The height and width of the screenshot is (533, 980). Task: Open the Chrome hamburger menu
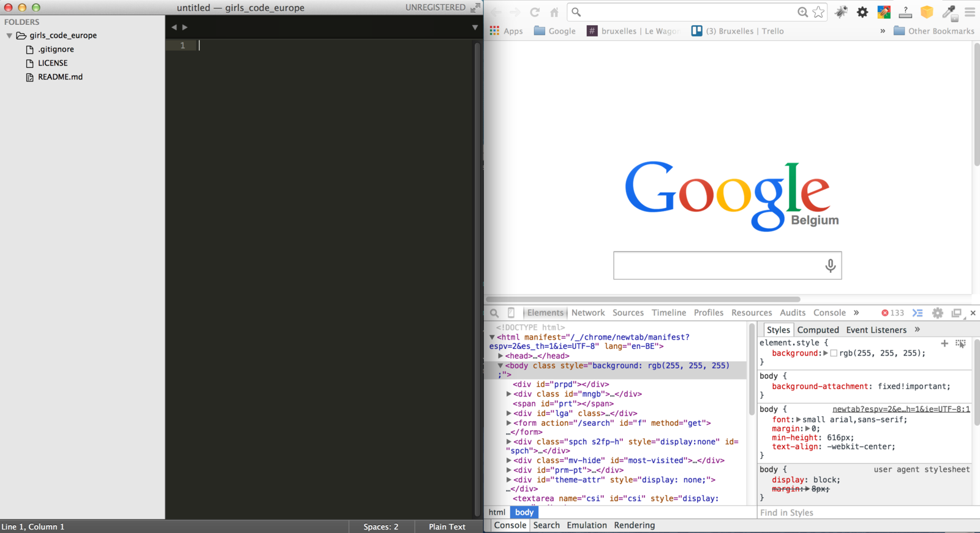coord(970,12)
